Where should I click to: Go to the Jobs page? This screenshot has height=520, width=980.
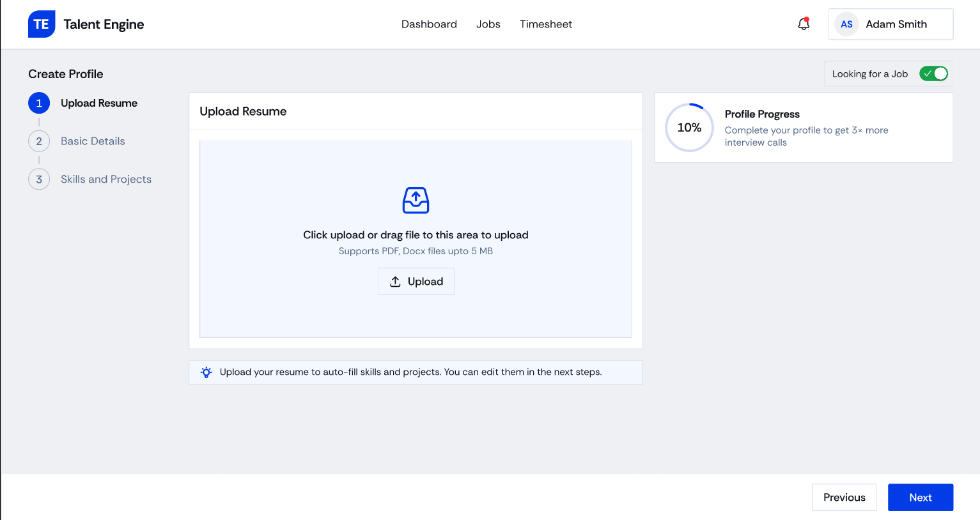[x=488, y=24]
